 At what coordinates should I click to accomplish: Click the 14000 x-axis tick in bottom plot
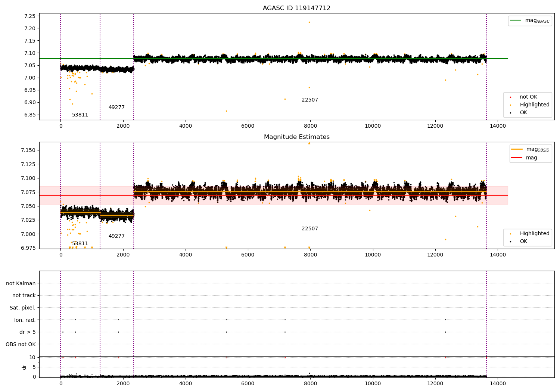[497, 383]
